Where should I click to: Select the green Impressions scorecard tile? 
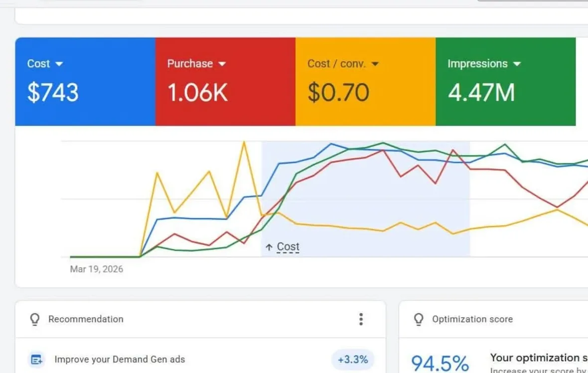[505, 81]
